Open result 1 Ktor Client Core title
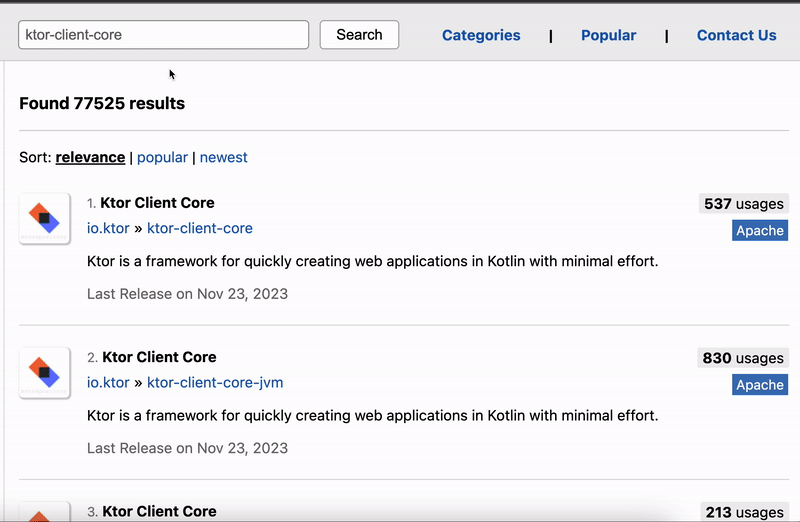This screenshot has height=522, width=800. [x=157, y=203]
